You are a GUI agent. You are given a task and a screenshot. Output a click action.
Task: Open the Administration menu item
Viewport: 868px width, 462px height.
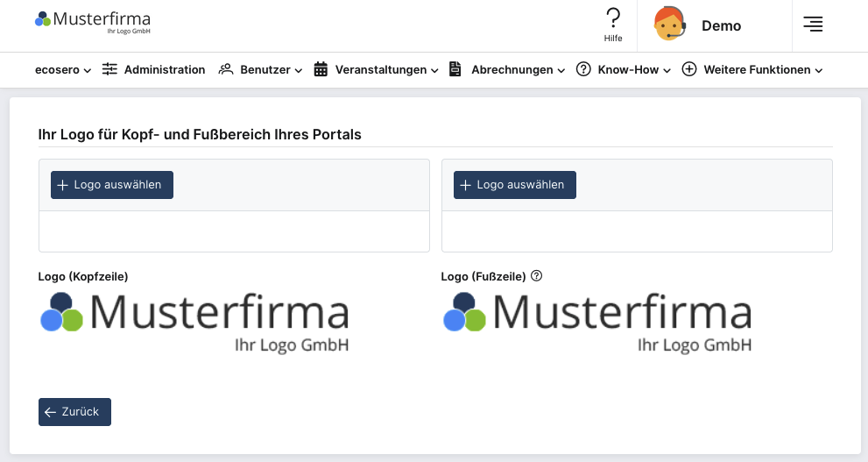165,70
